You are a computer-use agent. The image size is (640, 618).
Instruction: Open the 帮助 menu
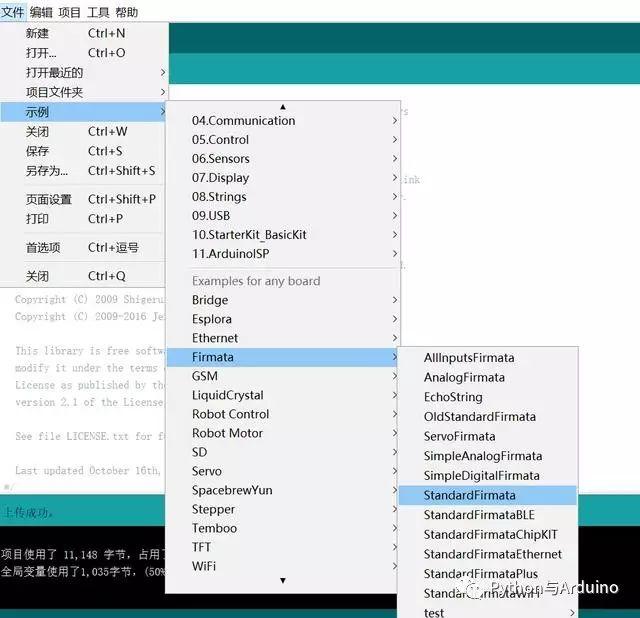pyautogui.click(x=127, y=12)
